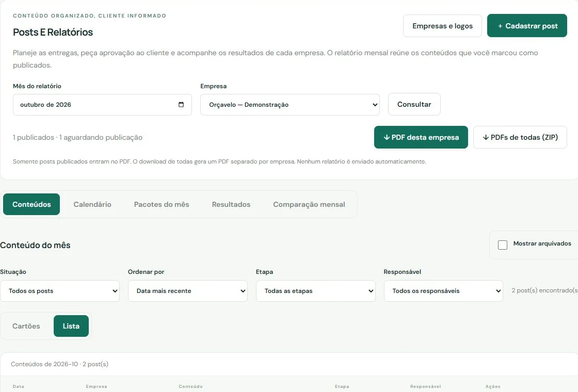The height and width of the screenshot is (392, 578).
Task: Focus the Mês do relatório field
Action: (102, 105)
